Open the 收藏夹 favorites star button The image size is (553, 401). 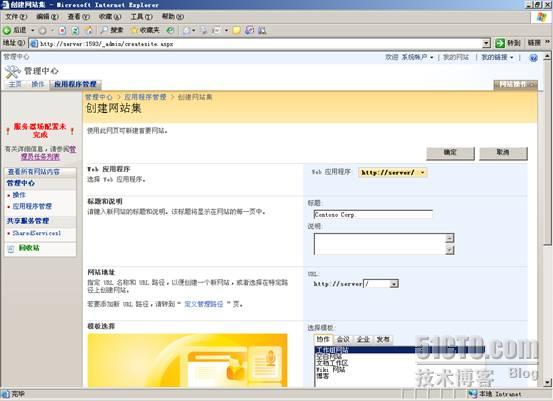(145, 30)
